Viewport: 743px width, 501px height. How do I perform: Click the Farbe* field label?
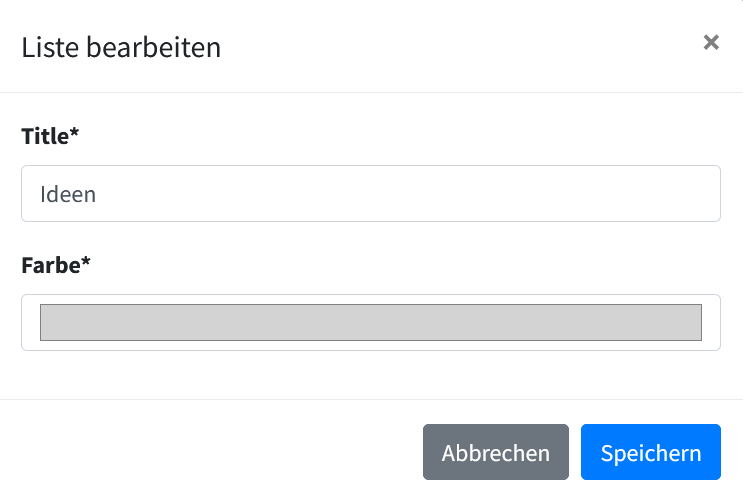point(56,266)
